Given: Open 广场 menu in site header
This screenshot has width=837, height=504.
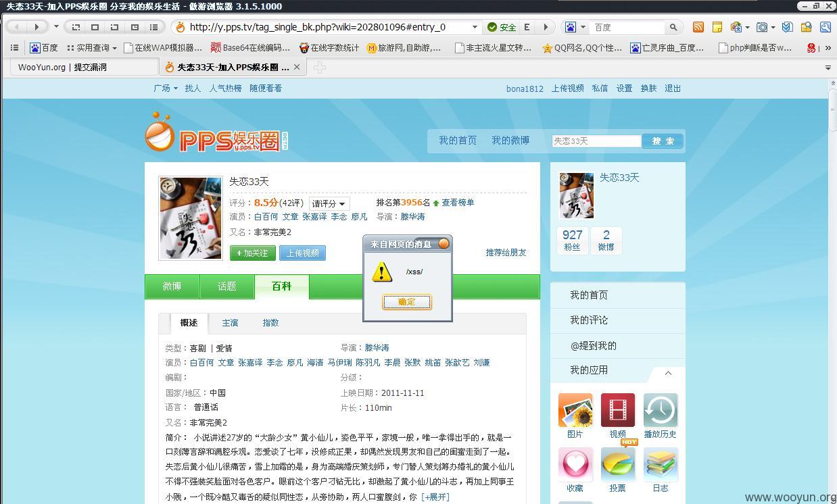Looking at the screenshot, I should pyautogui.click(x=166, y=88).
